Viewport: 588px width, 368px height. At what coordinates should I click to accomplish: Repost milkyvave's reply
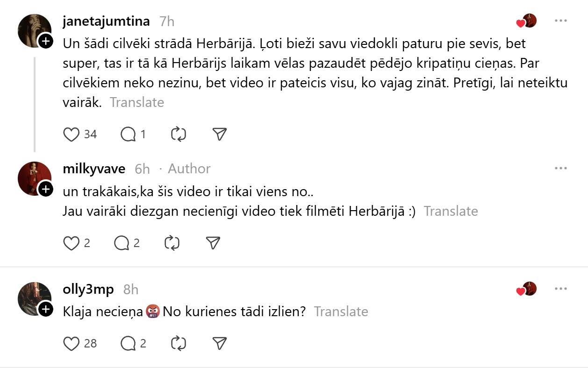coord(172,243)
